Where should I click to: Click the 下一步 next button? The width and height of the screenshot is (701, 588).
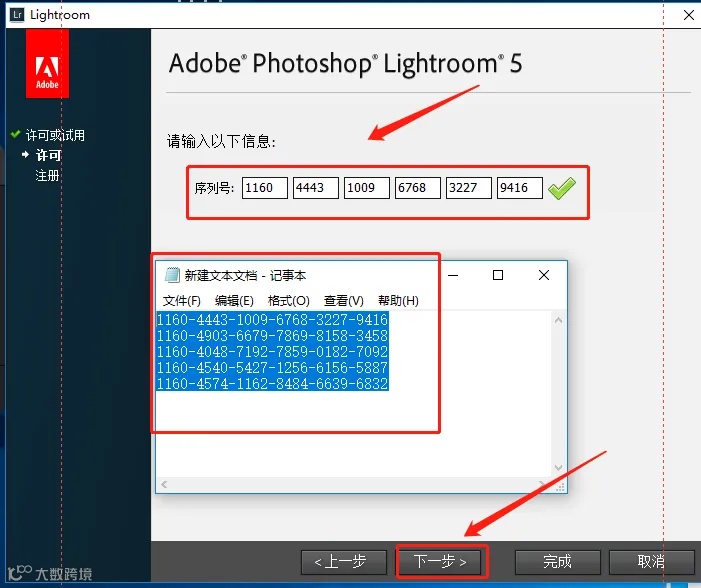[x=440, y=562]
